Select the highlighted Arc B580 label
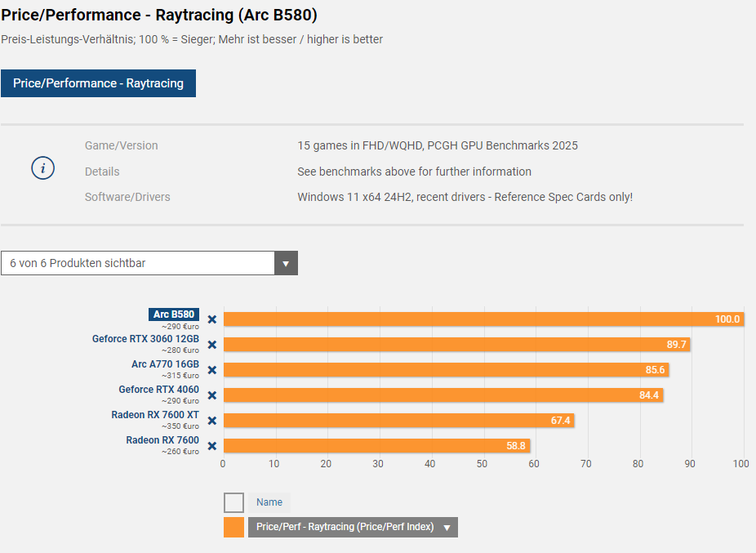756x553 pixels. point(174,314)
